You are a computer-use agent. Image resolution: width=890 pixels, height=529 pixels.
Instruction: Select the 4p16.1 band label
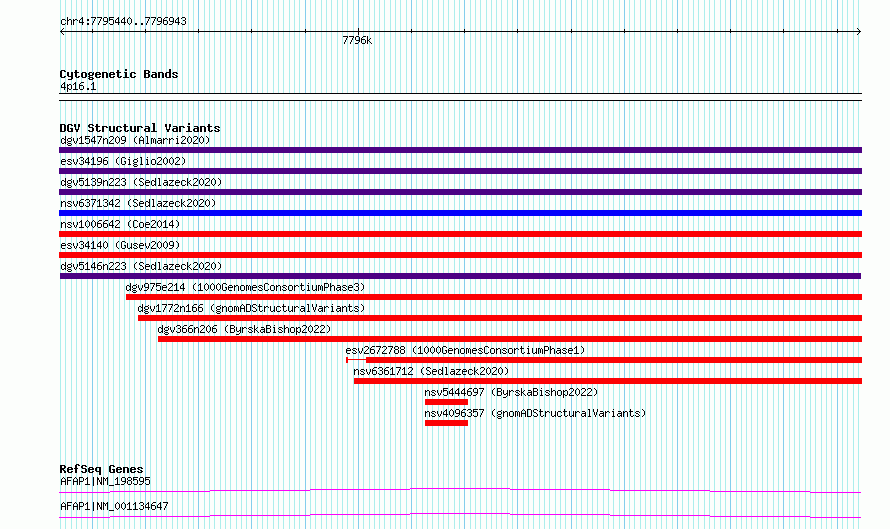[78, 86]
